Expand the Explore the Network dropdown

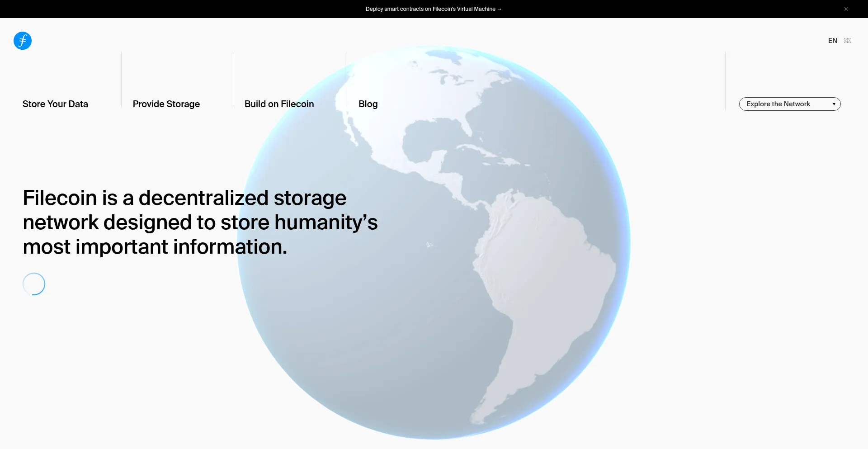click(789, 104)
